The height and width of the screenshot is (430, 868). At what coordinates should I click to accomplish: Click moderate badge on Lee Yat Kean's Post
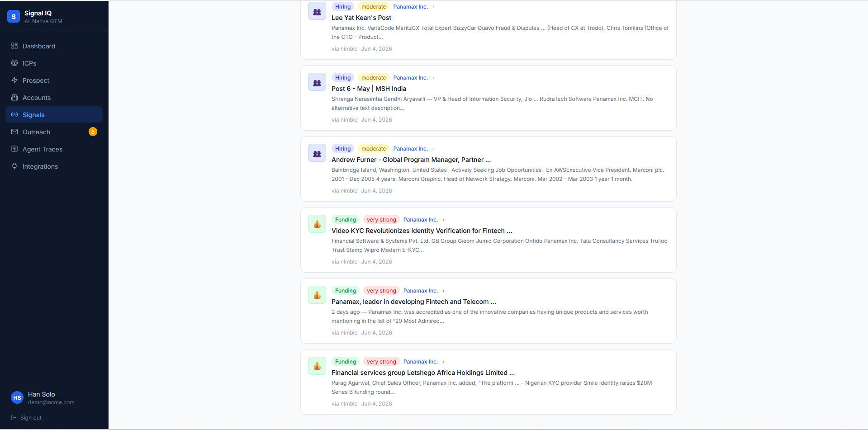(374, 7)
